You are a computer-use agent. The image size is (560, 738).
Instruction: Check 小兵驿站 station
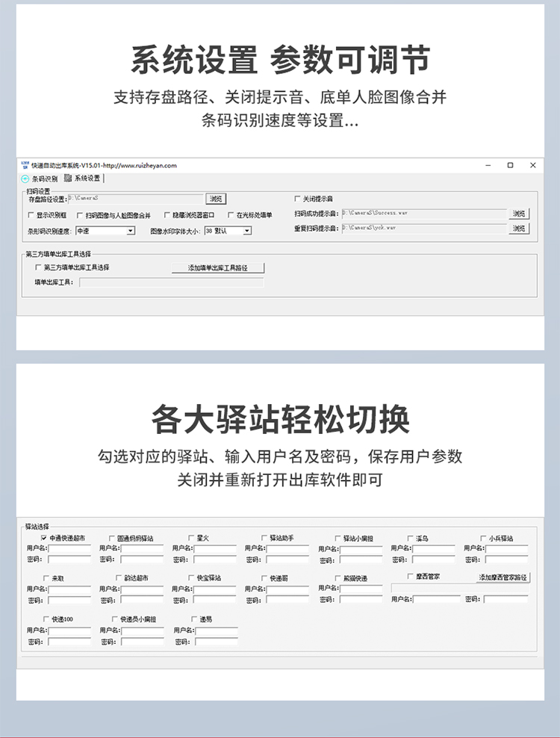[483, 538]
